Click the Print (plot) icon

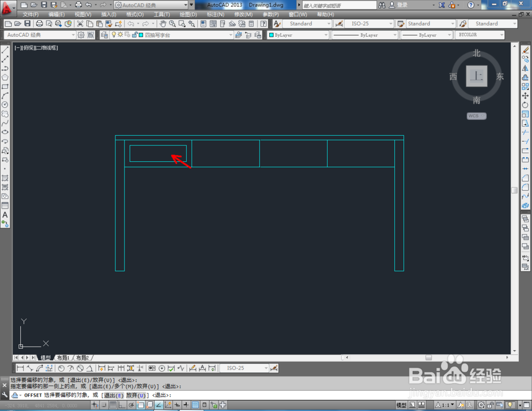tap(39, 23)
